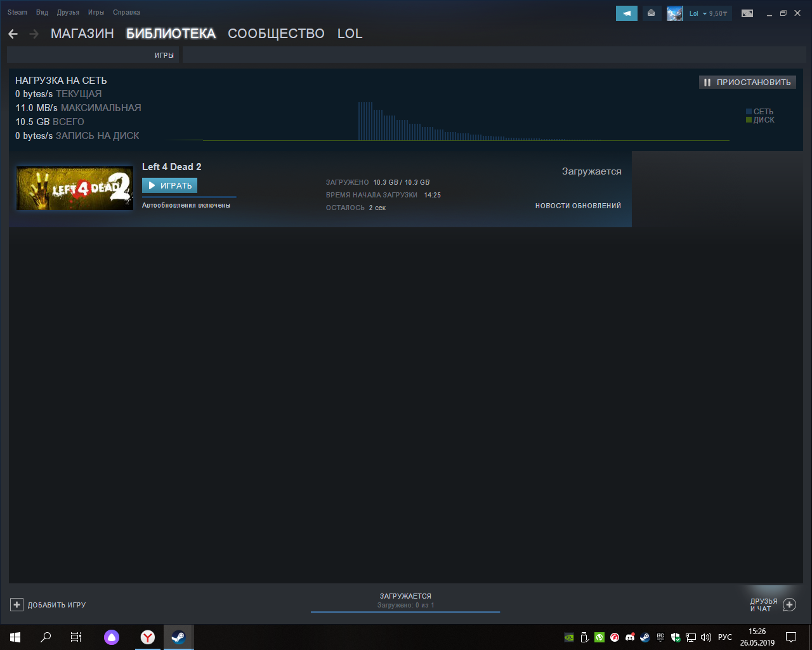Click ДОБАВИТЬ ИГРУ plus icon
This screenshot has width=812, height=650.
[16, 605]
